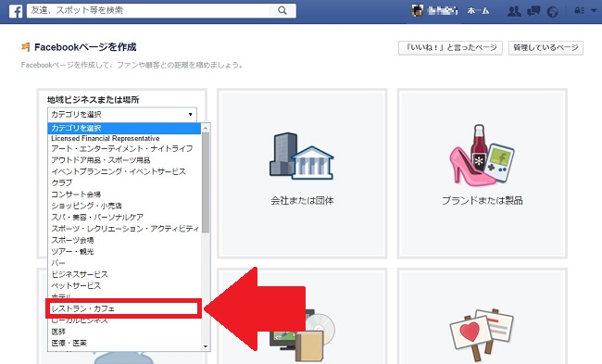Select レストラン・カフェ option
The width and height of the screenshot is (602, 364).
123,308
